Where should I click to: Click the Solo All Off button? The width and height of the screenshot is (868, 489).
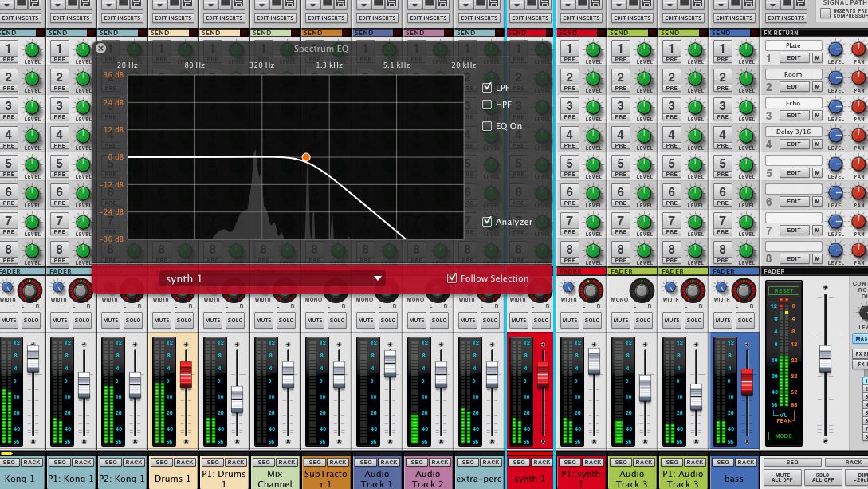(823, 477)
